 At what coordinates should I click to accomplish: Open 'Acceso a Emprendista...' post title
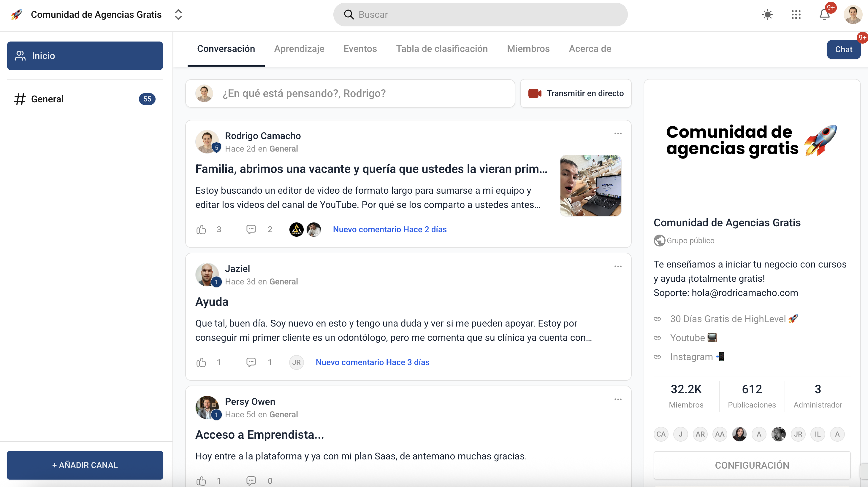coord(259,435)
